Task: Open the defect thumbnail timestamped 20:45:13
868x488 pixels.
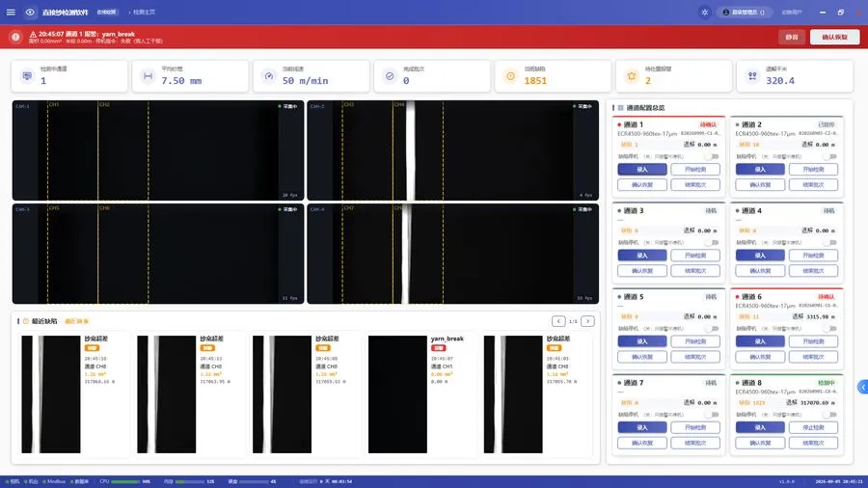Action: pos(167,394)
